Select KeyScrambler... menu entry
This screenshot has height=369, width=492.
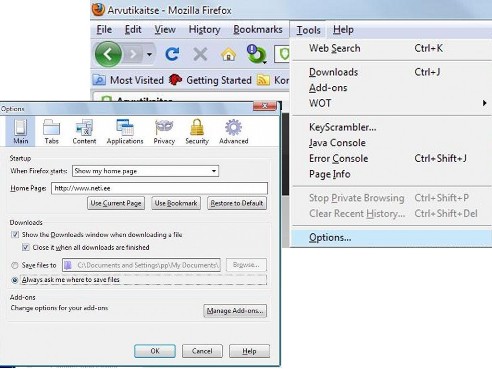[392, 127]
